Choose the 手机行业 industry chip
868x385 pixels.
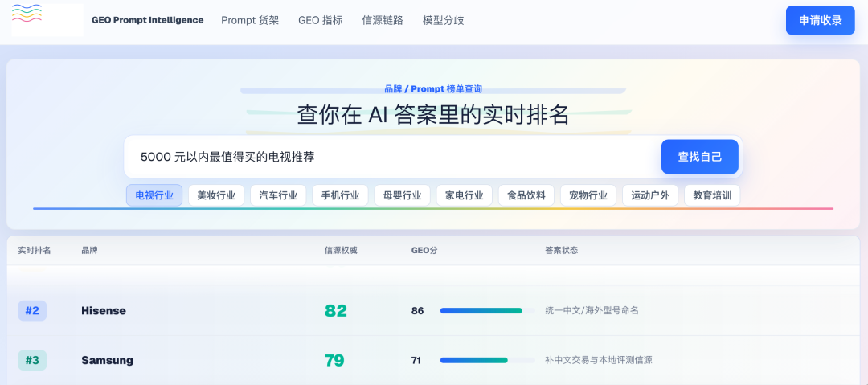pyautogui.click(x=341, y=195)
